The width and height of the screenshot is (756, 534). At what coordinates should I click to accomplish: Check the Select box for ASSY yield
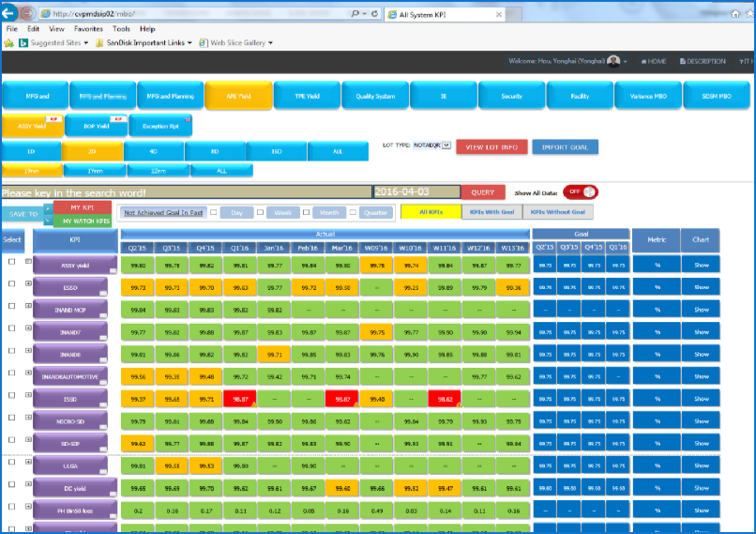11,266
